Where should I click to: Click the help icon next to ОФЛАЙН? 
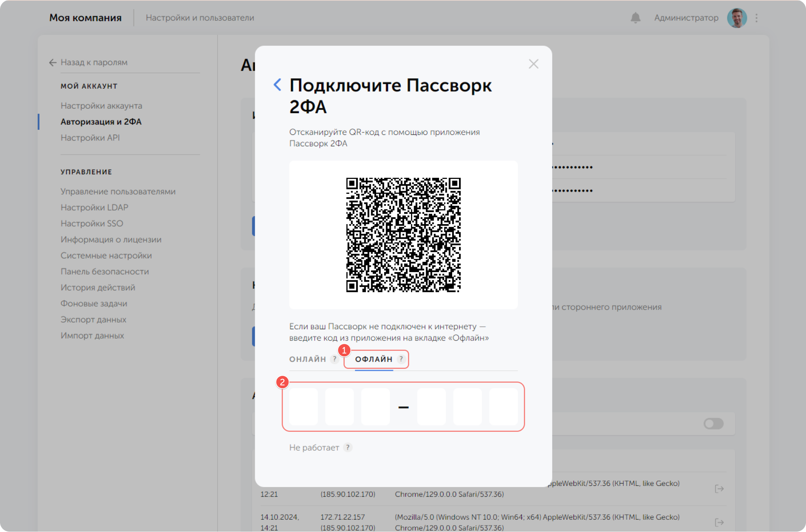coord(401,359)
